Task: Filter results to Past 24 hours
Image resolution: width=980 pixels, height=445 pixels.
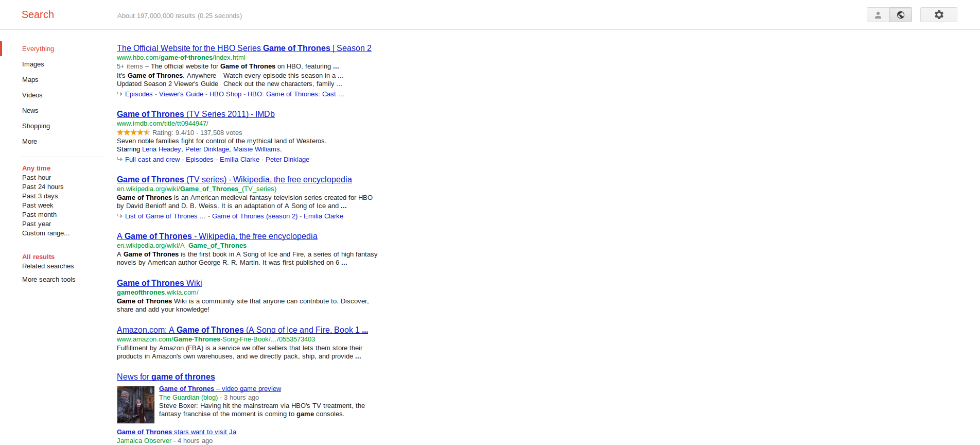Action: coord(43,187)
